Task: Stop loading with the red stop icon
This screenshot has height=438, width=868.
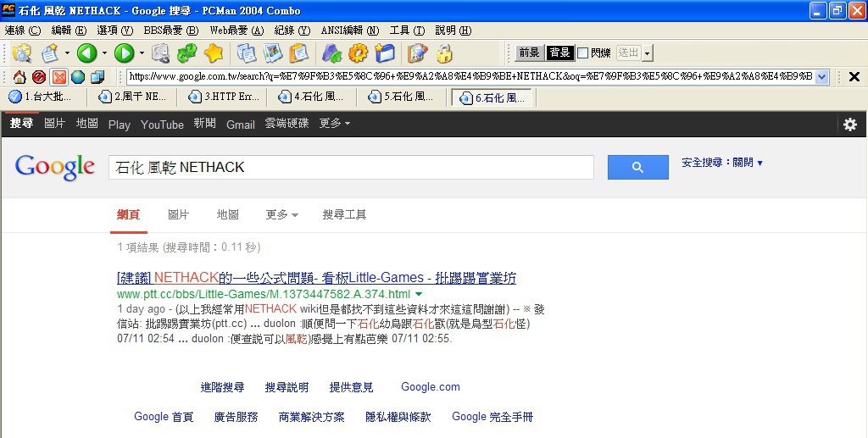Action: 39,77
